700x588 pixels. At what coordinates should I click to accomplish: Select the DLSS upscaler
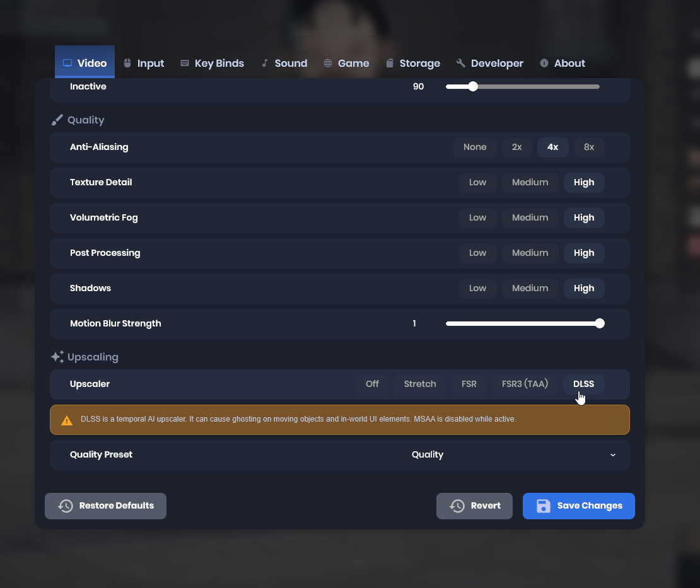[583, 384]
